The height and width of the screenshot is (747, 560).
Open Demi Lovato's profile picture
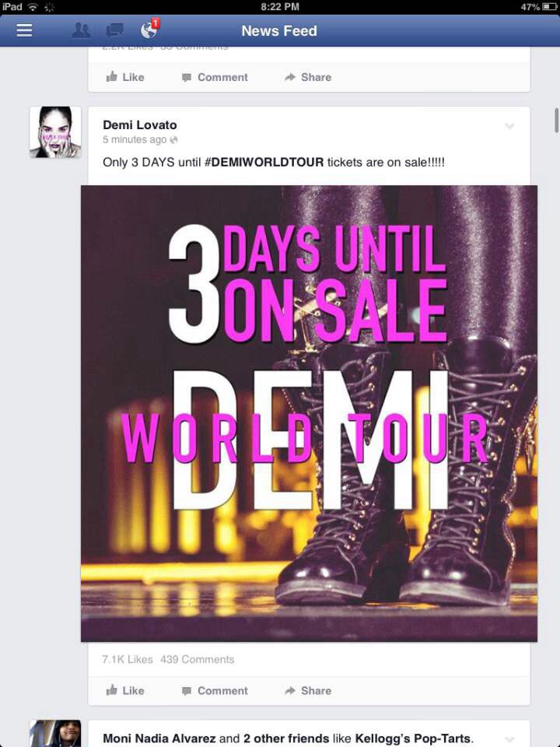coord(55,132)
